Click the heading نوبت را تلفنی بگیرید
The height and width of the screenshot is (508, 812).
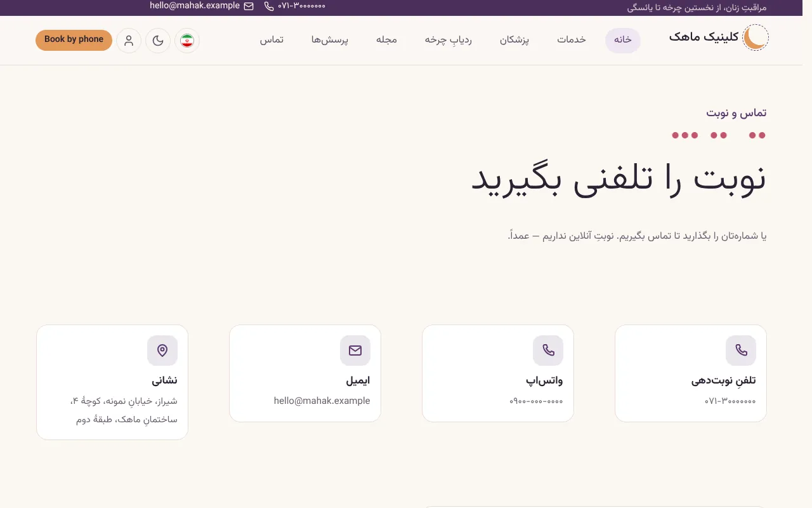pyautogui.click(x=619, y=179)
